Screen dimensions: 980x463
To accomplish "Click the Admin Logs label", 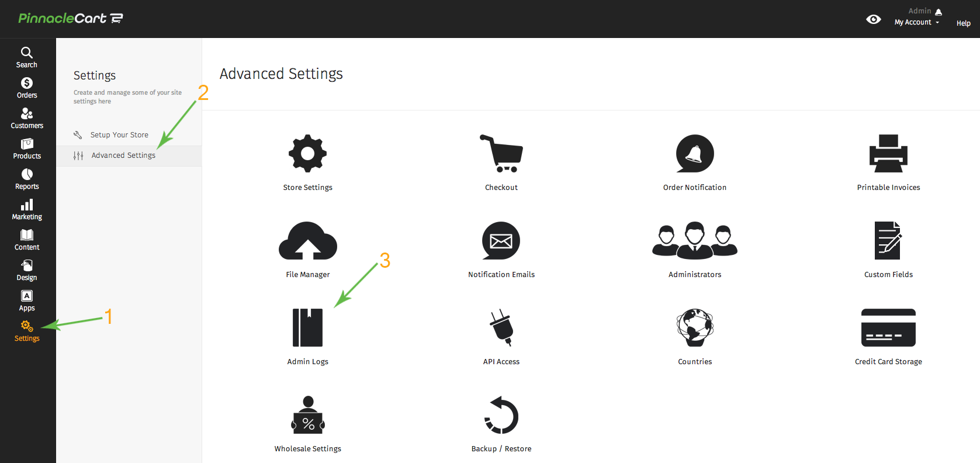I will [x=307, y=362].
